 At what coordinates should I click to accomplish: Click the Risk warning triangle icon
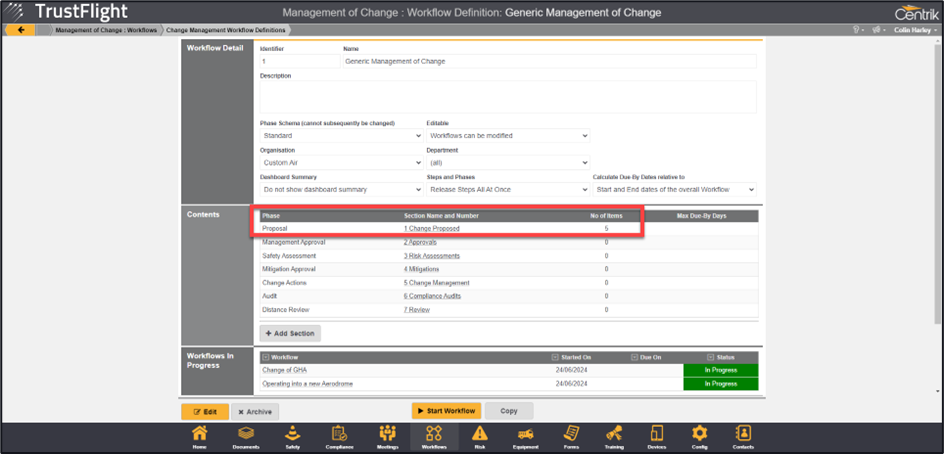click(x=480, y=435)
